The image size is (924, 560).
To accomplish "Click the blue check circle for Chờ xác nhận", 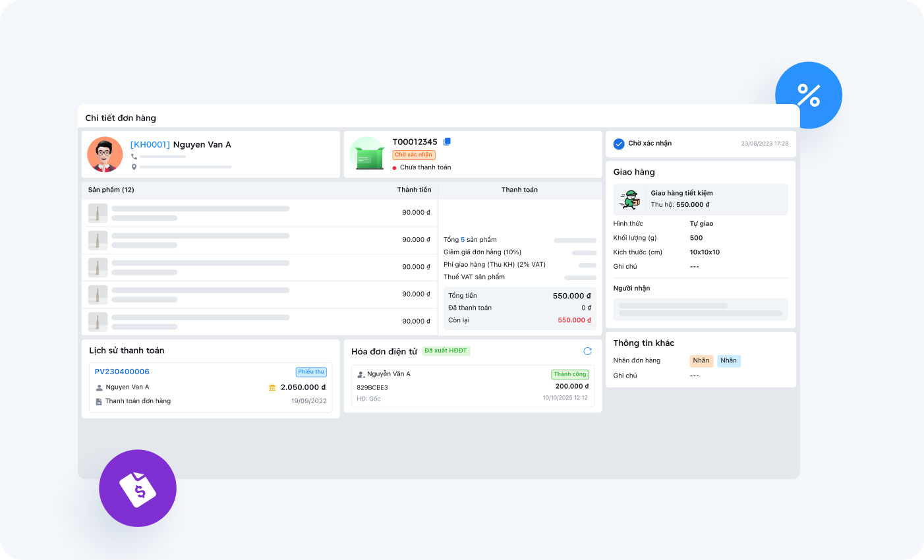I will [619, 144].
